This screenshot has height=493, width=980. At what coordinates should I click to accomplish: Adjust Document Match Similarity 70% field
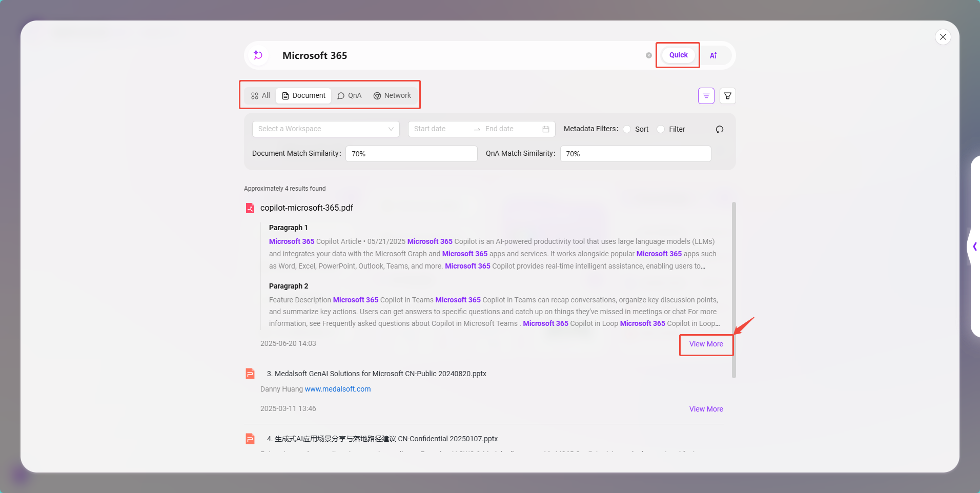click(x=412, y=154)
